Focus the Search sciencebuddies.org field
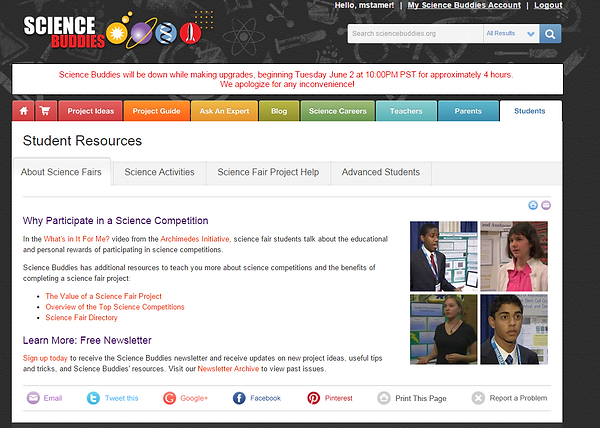 pyautogui.click(x=416, y=34)
